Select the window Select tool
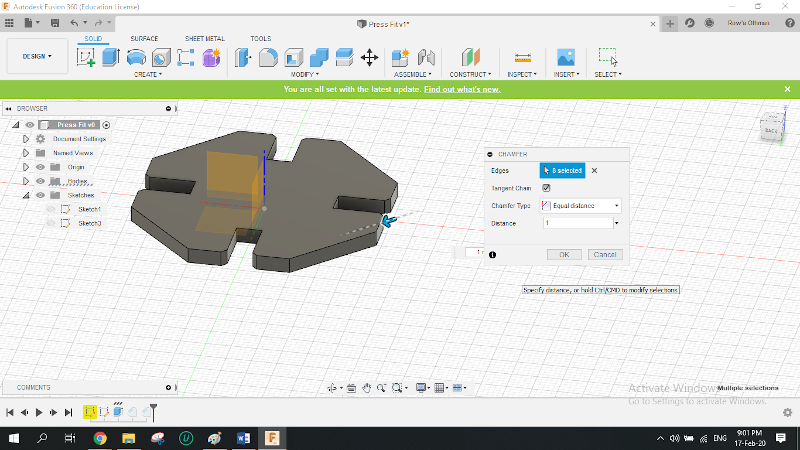The height and width of the screenshot is (450, 800). tap(608, 57)
